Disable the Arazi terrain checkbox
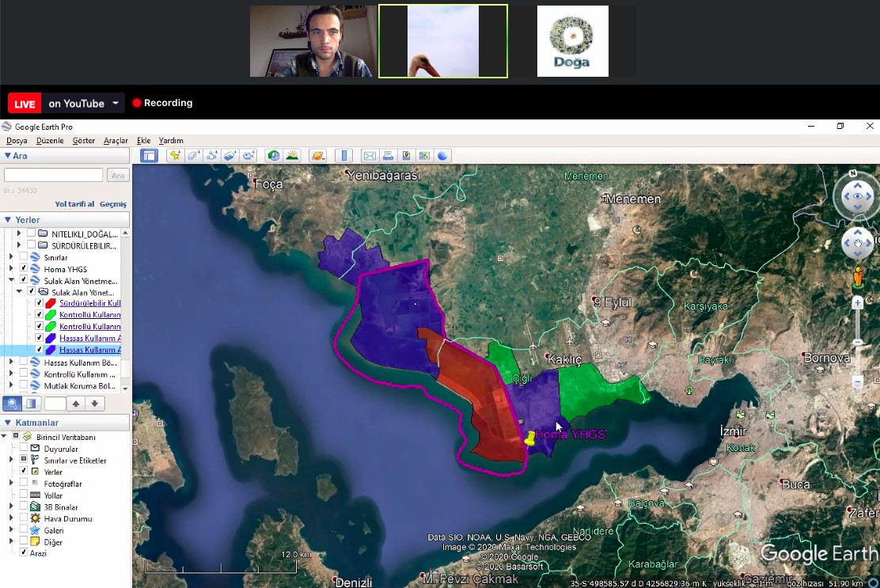Image resolution: width=880 pixels, height=588 pixels. coord(24,553)
